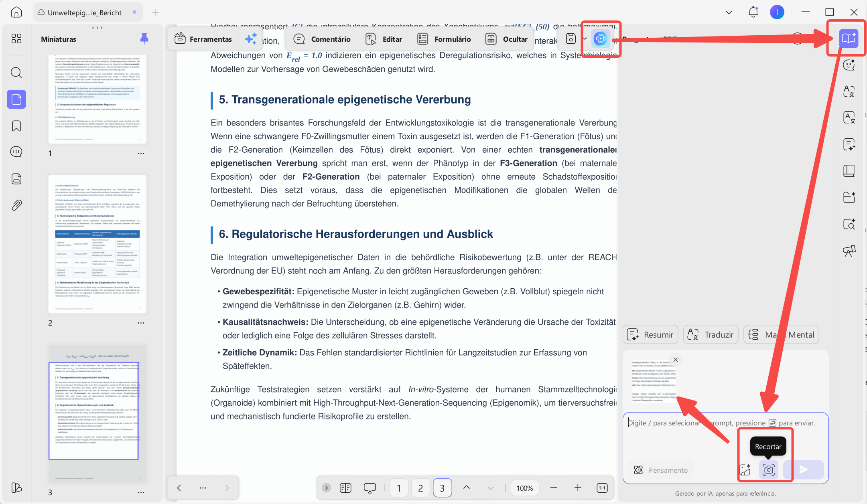This screenshot has width=867, height=504.
Task: Click the Resumir button
Action: pyautogui.click(x=650, y=334)
